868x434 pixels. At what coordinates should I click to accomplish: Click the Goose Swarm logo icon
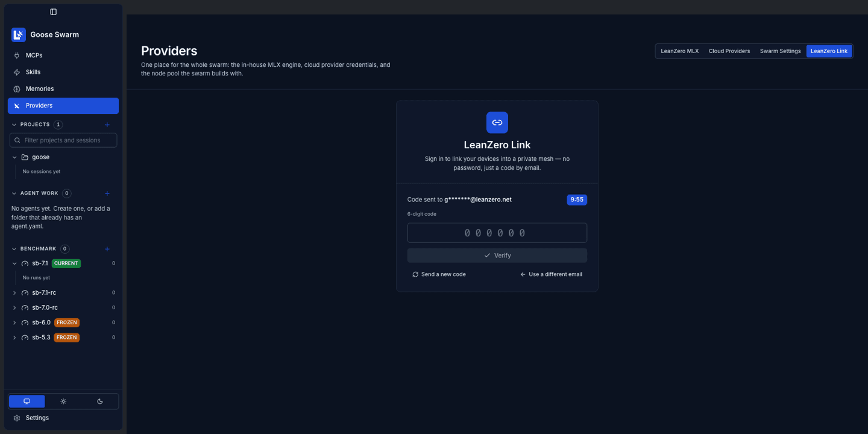pos(18,34)
